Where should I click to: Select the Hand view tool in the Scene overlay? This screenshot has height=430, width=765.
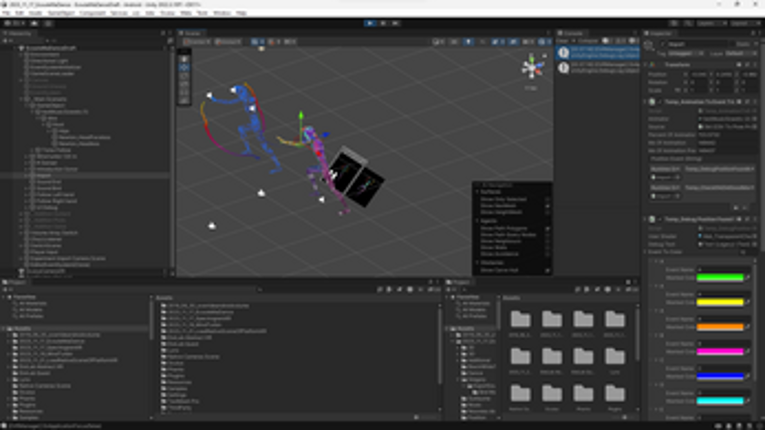pos(184,59)
